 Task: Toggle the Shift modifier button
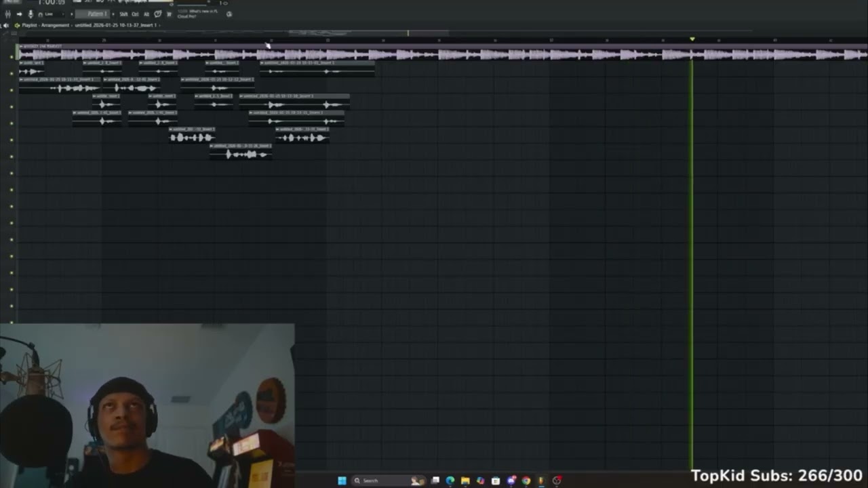pyautogui.click(x=123, y=14)
